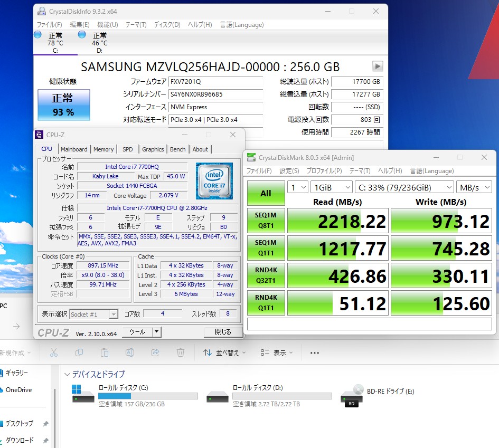The image size is (499, 448).
Task: Open the 表示 view dropdown in Explorer
Action: click(x=277, y=352)
